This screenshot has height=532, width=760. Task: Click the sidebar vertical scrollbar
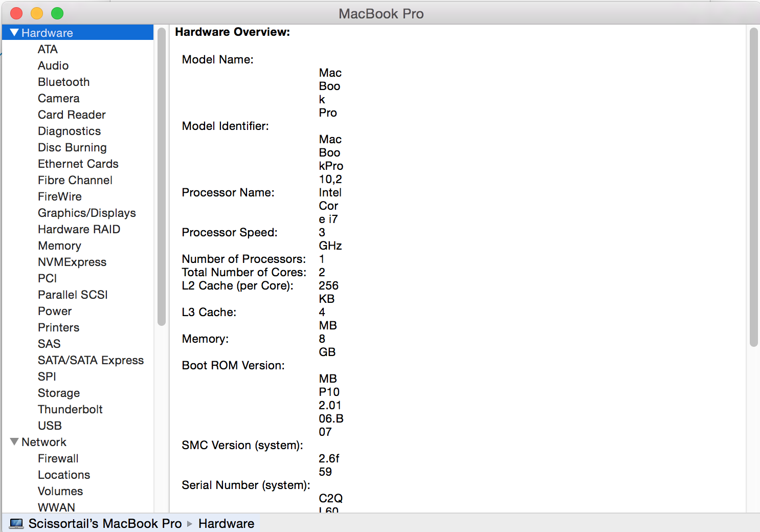point(162,176)
